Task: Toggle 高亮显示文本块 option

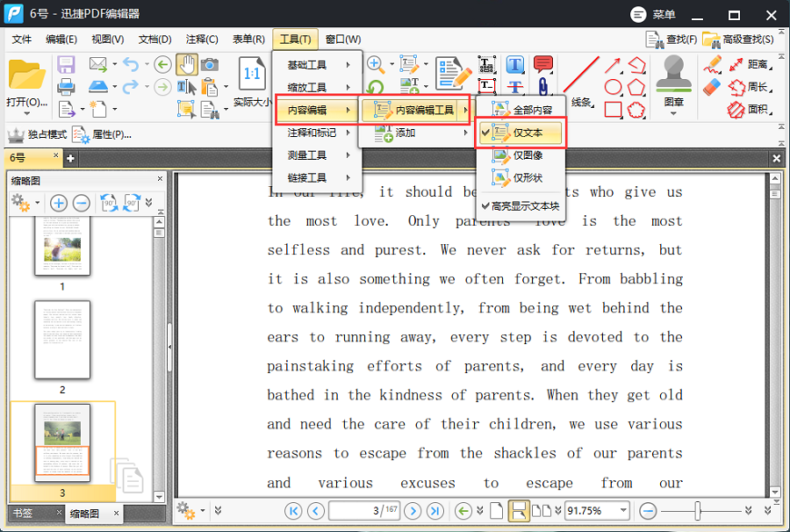Action: point(521,206)
